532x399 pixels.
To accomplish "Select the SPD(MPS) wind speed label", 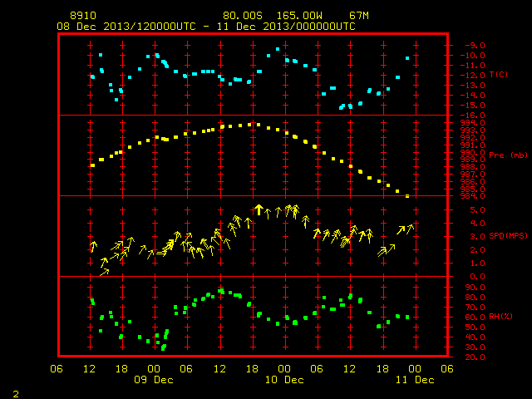I will pyautogui.click(x=508, y=235).
